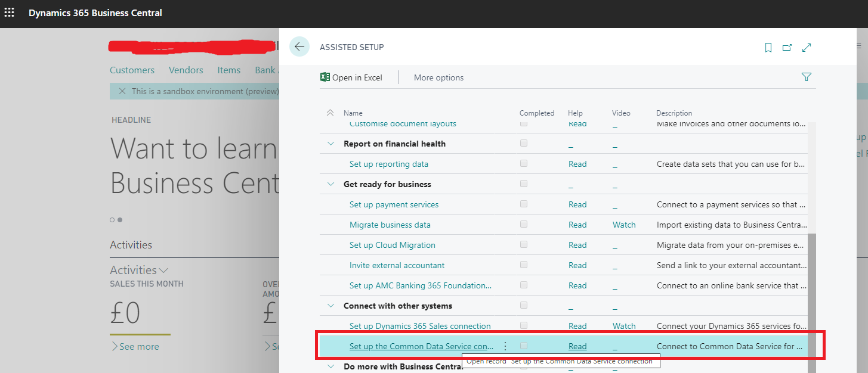Go back using the arrow button
The image size is (868, 373).
(x=299, y=46)
